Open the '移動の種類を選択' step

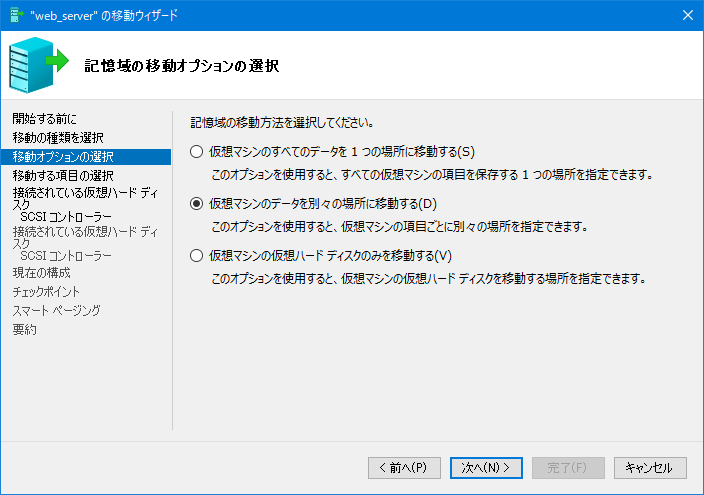point(58,137)
